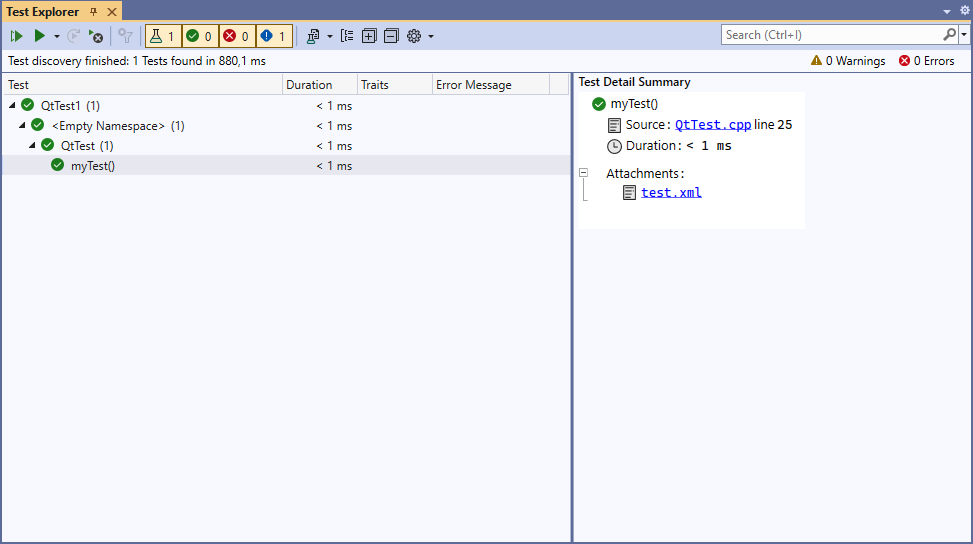Screen dimensions: 973x544
Task: Click the 0 Warnings indicator
Action: coord(848,61)
